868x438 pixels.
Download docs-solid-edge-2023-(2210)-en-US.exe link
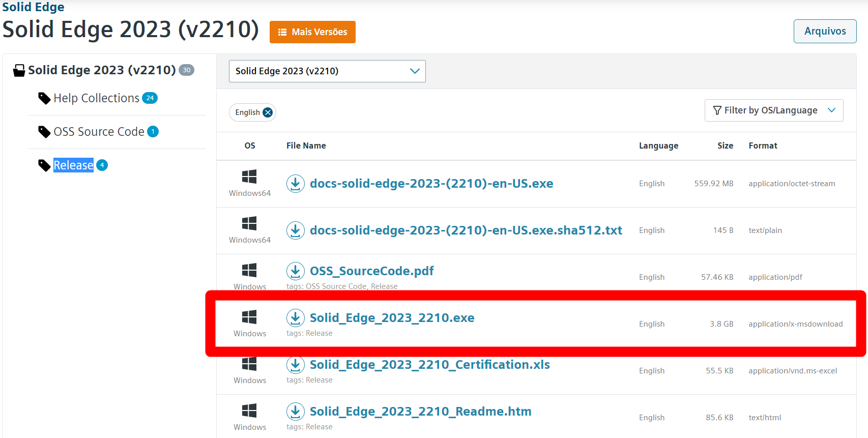[x=431, y=184]
